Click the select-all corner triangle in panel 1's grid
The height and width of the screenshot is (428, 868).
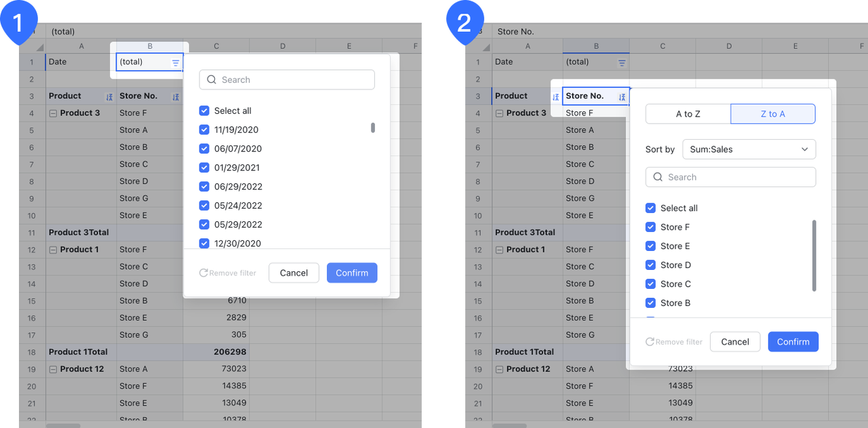(40, 47)
